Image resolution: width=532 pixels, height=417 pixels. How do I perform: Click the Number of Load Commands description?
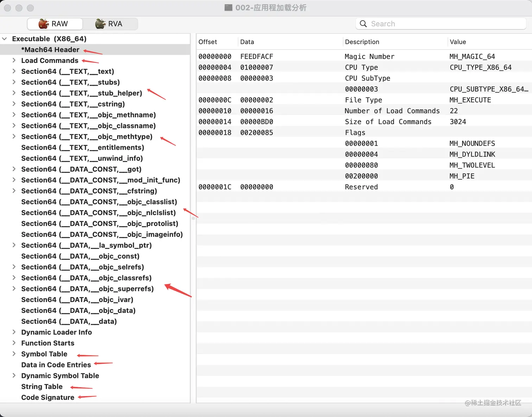(x=392, y=111)
